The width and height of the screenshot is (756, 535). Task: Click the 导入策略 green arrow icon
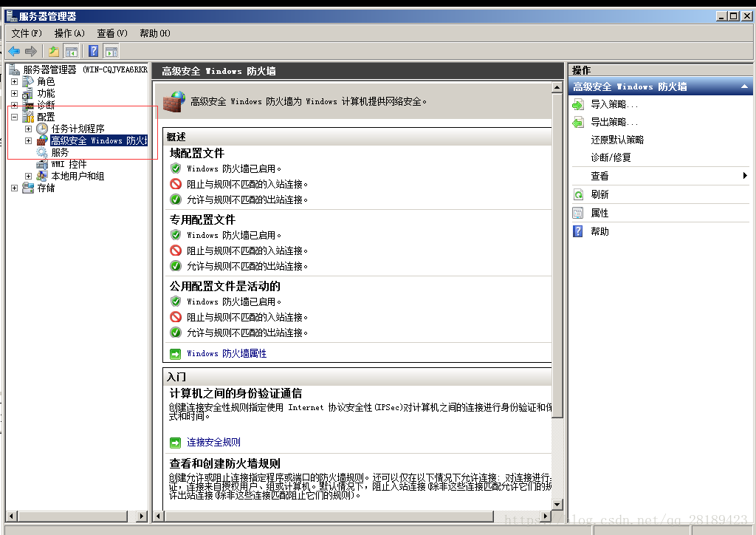pos(578,104)
